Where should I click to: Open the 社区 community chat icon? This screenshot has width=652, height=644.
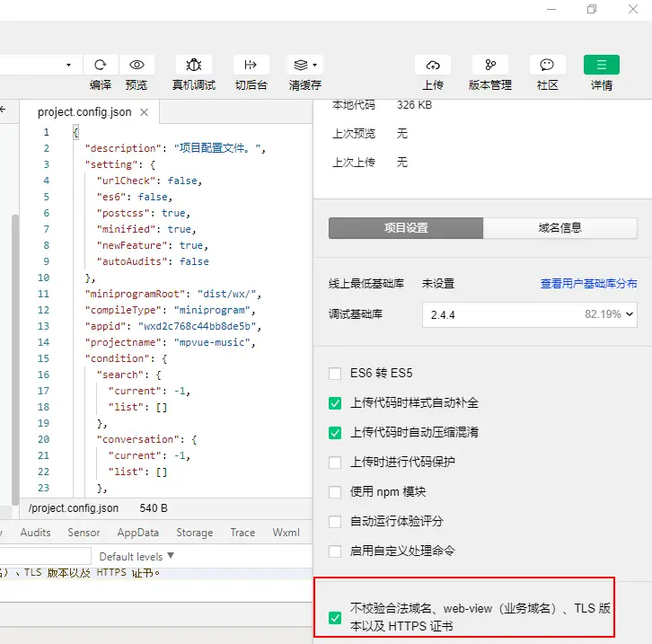click(x=547, y=65)
